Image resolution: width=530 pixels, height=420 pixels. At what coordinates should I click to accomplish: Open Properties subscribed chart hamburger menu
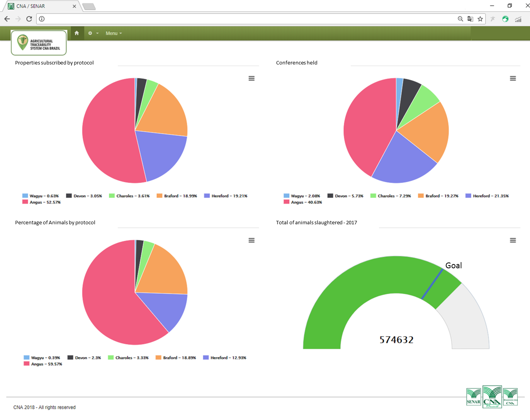[x=251, y=78]
